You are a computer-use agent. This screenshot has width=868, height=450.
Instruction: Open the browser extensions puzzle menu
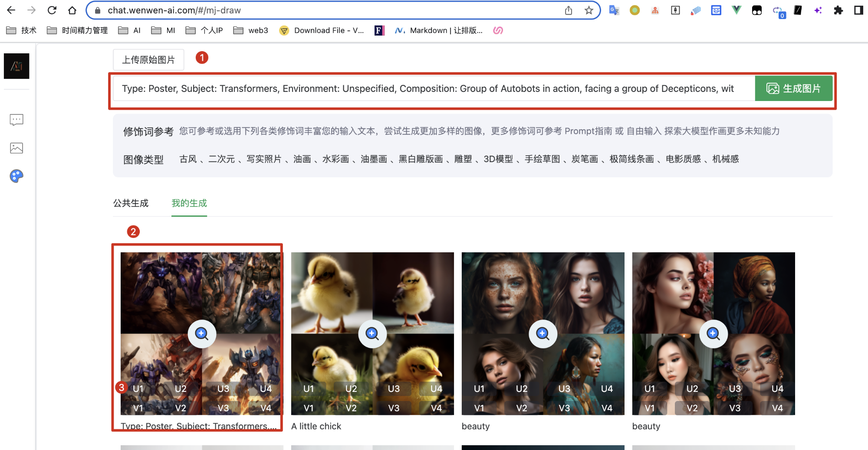(838, 10)
